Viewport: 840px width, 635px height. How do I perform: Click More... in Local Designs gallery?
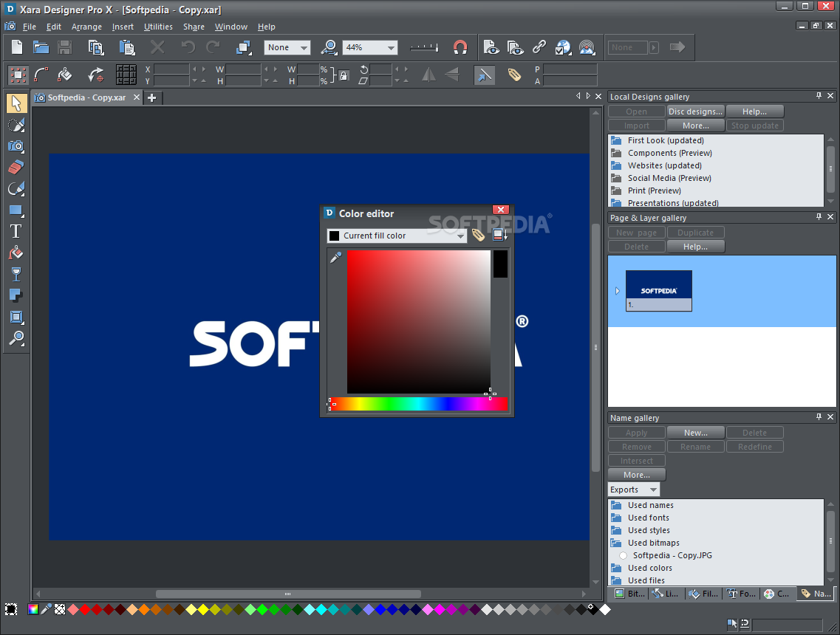coord(695,126)
